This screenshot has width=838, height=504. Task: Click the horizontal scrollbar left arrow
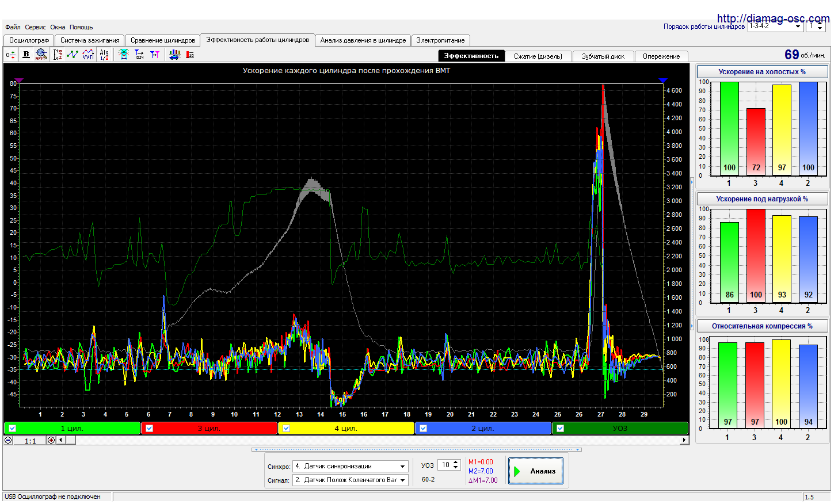coord(61,440)
